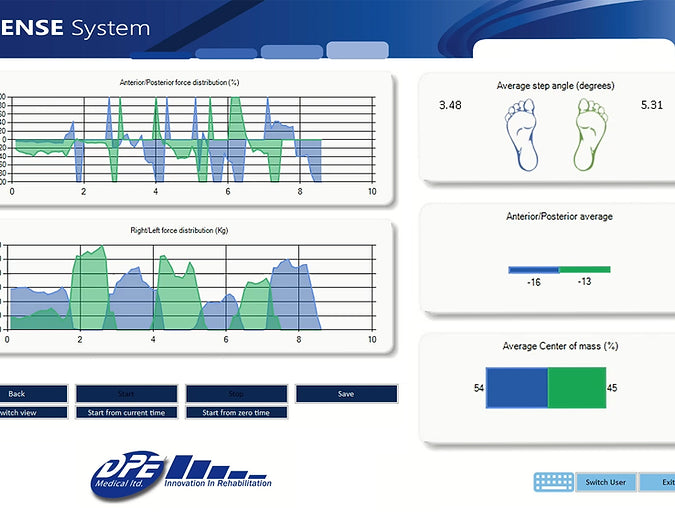Select the lightest rightmost header tab

357,50
